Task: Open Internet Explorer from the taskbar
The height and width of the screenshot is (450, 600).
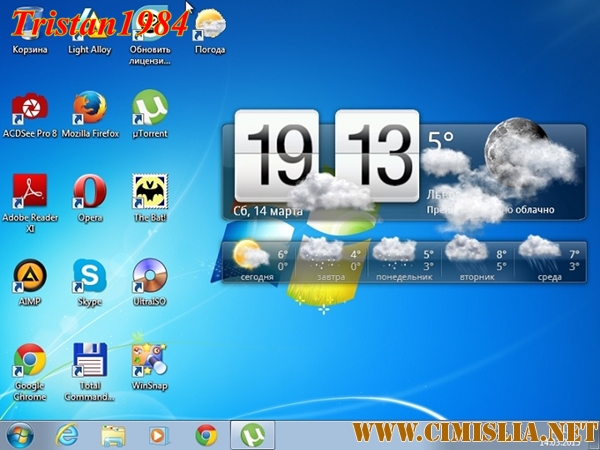Action: [x=68, y=435]
